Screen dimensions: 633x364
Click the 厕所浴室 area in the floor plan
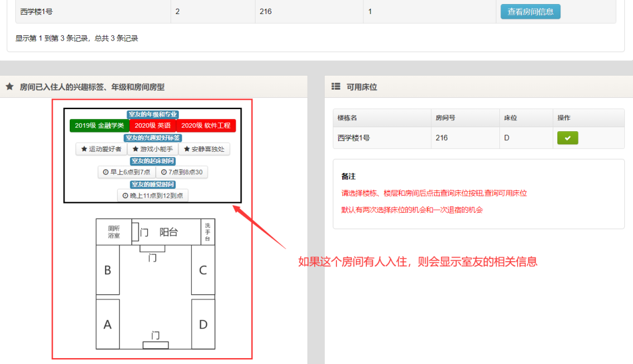coord(114,232)
